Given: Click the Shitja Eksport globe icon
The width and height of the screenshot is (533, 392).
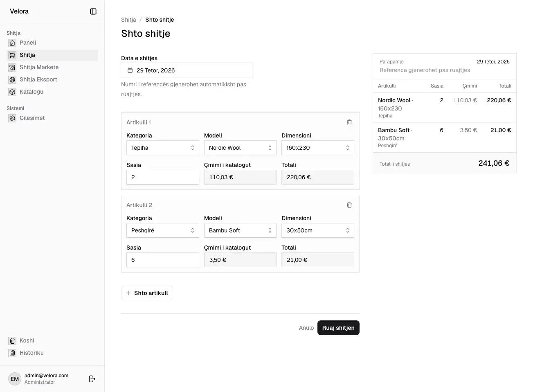Looking at the screenshot, I should [12, 79].
